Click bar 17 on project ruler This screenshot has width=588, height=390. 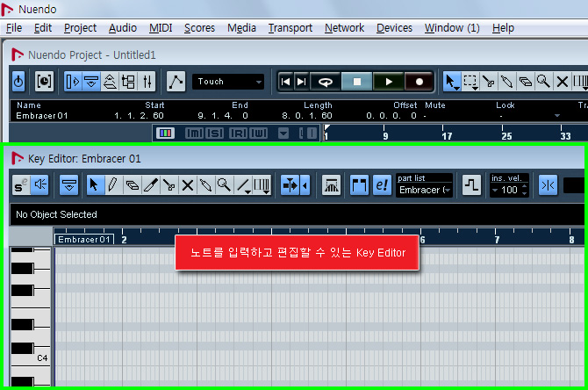pos(446,135)
